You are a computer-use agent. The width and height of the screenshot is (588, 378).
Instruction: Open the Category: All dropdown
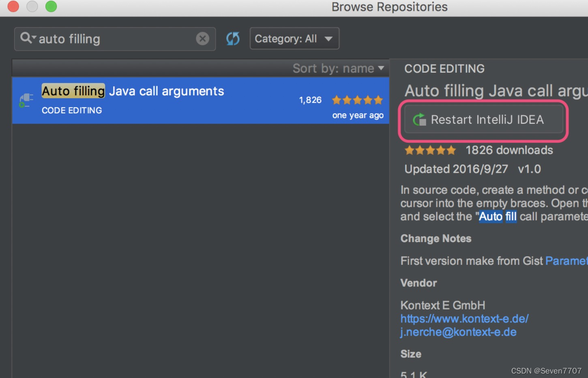click(294, 38)
